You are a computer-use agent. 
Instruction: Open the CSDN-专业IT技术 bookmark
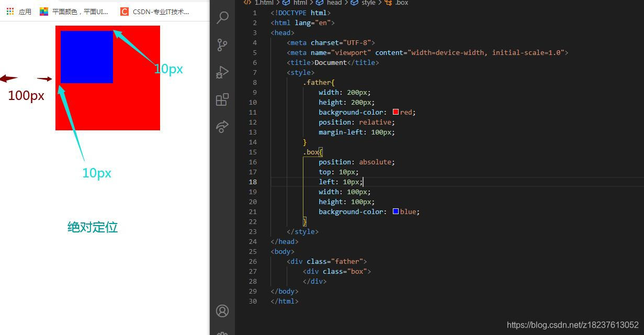click(161, 12)
